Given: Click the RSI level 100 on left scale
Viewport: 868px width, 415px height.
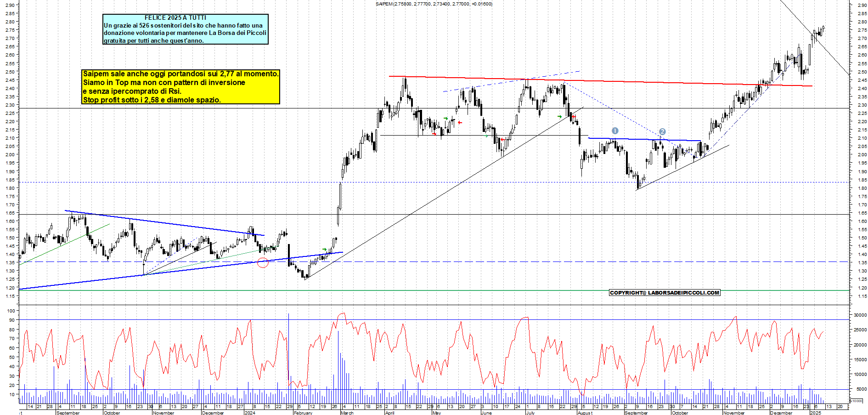Looking at the screenshot, I should pos(11,311).
